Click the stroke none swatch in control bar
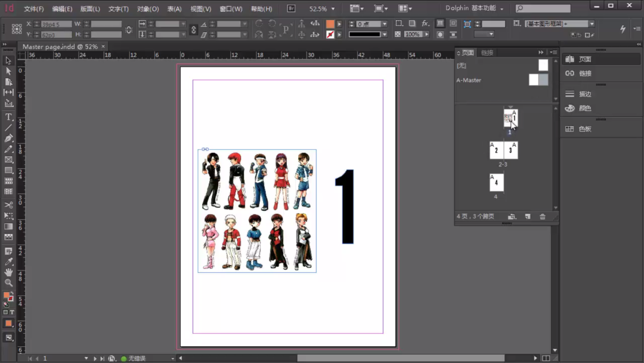 click(330, 35)
